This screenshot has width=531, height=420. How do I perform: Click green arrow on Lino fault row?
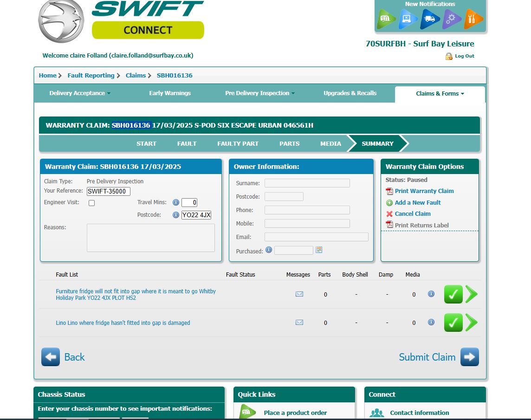tap(472, 323)
